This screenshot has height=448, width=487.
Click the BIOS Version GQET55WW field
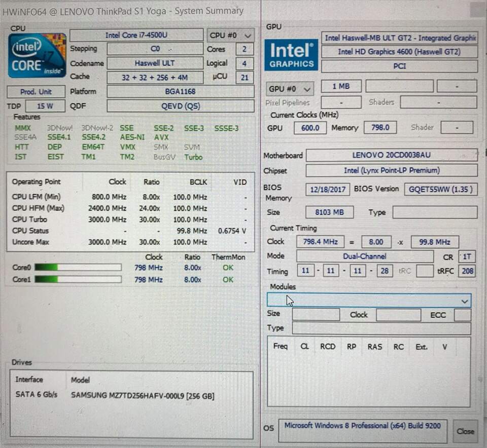coord(441,189)
